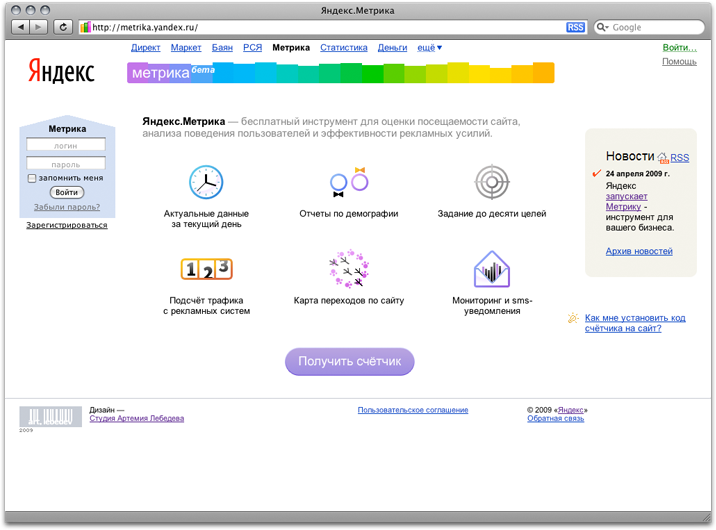
Task: Click the envelope monitoring notifications icon
Action: click(x=491, y=269)
